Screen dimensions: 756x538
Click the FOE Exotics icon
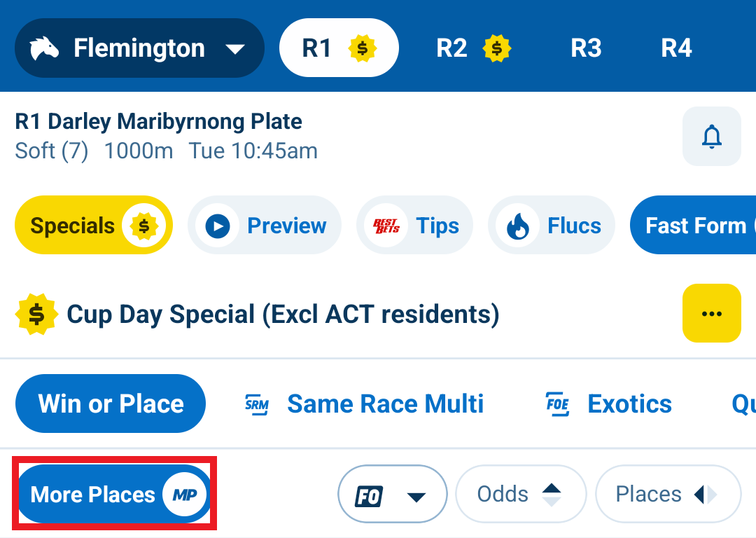[557, 404]
